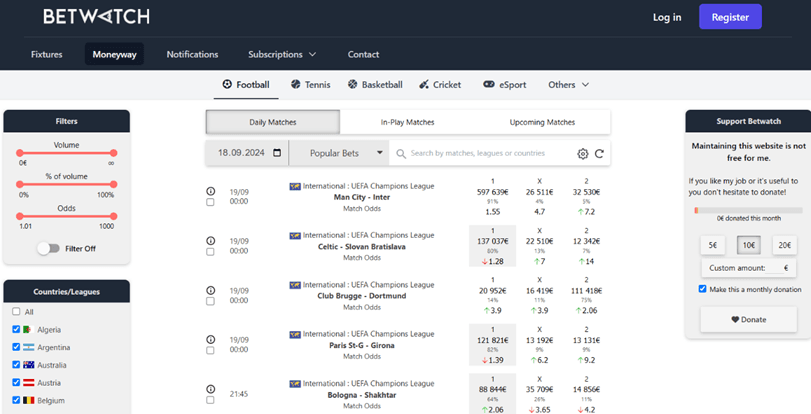Screen dimensions: 811x414
Task: Check the box for Man City - Inter
Action: (x=211, y=202)
